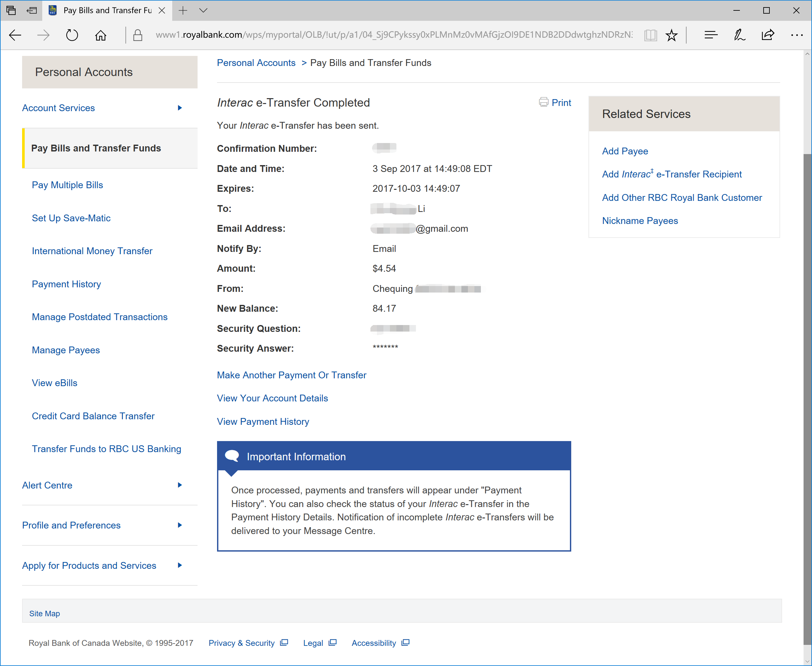Open Apply for Products and Services
The width and height of the screenshot is (812, 666).
coord(89,566)
